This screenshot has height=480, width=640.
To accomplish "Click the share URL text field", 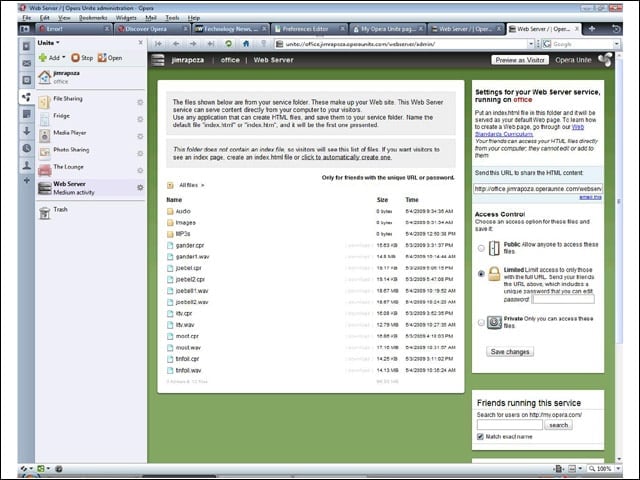I will coord(538,189).
